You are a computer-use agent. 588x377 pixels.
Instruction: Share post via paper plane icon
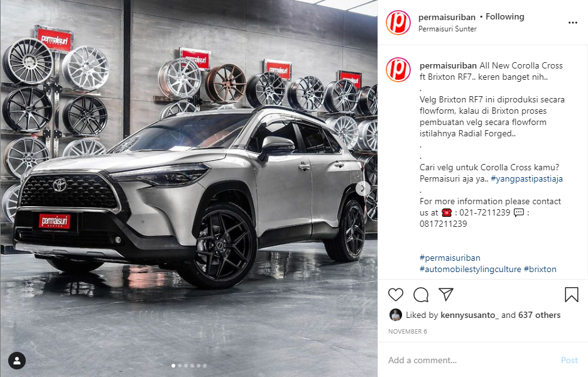pyautogui.click(x=446, y=295)
